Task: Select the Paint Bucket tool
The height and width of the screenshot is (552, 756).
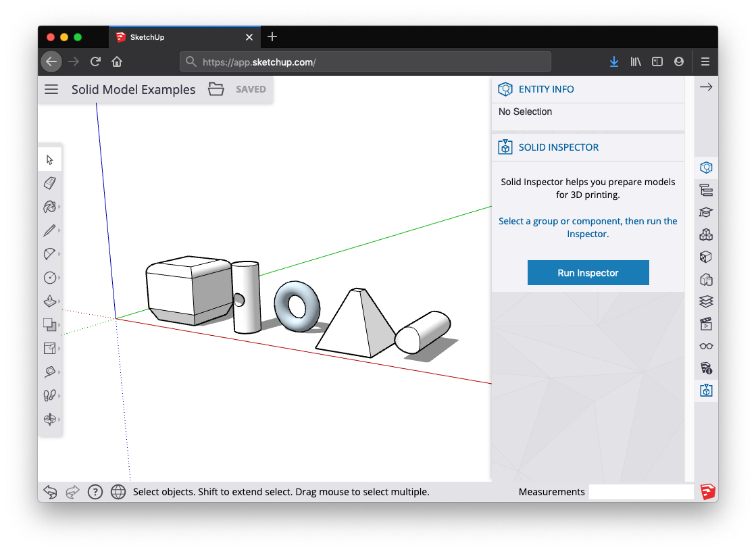Action: click(x=50, y=207)
